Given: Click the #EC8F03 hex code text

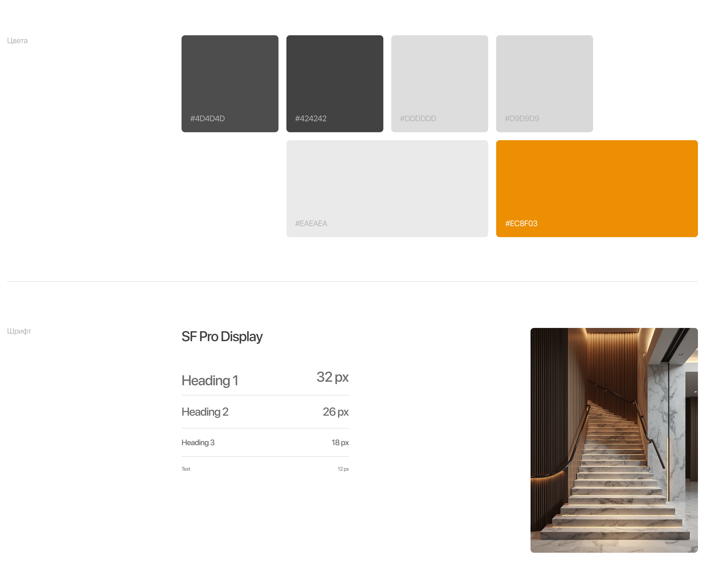Looking at the screenshot, I should [521, 223].
